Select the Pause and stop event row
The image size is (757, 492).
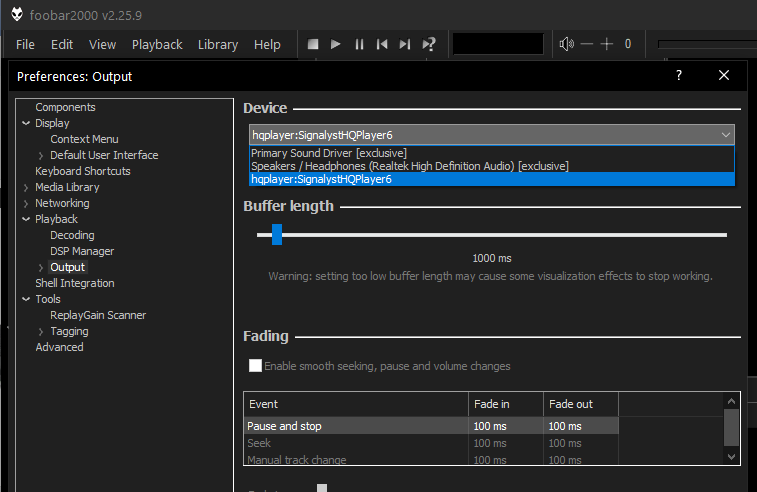tap(431, 426)
